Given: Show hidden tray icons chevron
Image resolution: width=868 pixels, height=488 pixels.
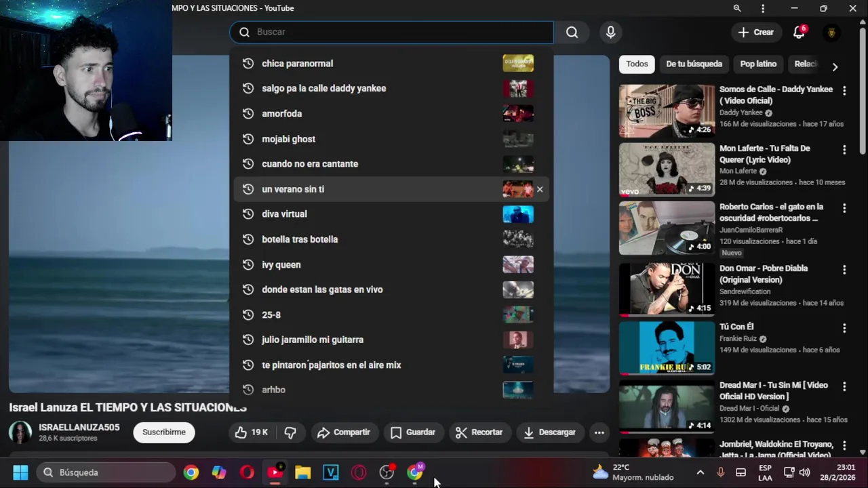Looking at the screenshot, I should [701, 472].
